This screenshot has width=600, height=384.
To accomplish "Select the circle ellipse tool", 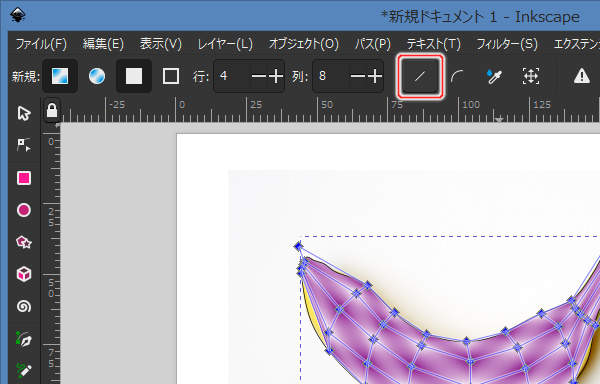I will pos(24,210).
